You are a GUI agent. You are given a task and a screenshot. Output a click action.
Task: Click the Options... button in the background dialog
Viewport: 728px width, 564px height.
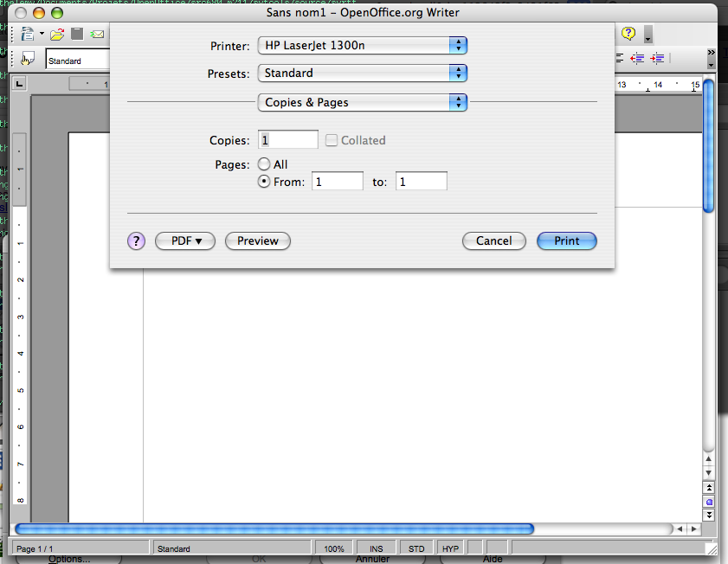(x=68, y=560)
